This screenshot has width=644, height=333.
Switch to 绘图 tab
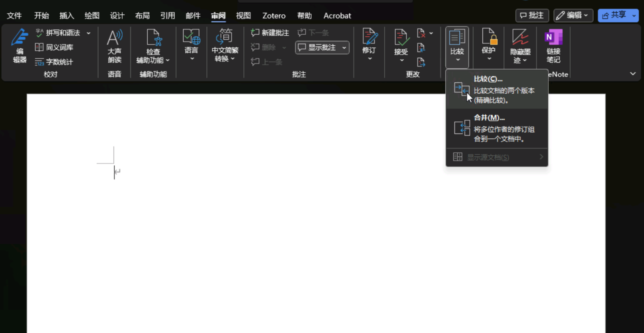pos(92,16)
